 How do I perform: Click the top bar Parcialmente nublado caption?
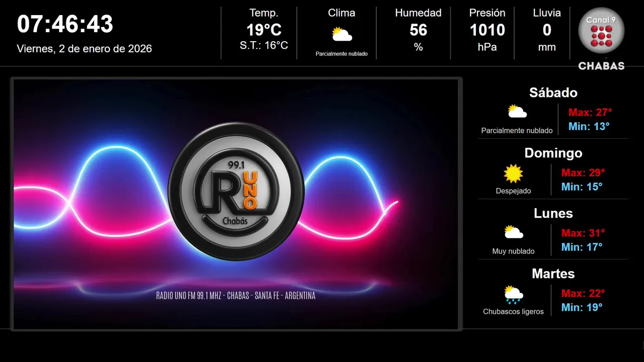[342, 54]
